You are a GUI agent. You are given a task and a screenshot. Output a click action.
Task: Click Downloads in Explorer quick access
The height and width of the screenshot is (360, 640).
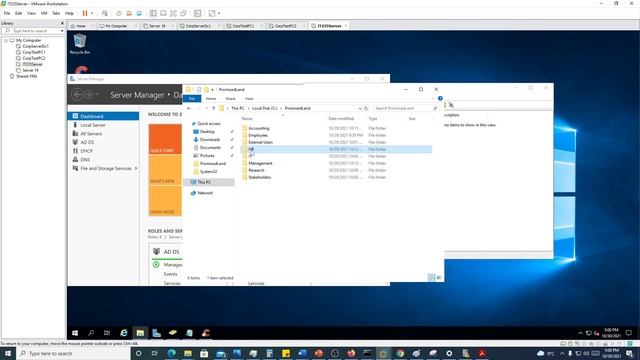[210, 140]
